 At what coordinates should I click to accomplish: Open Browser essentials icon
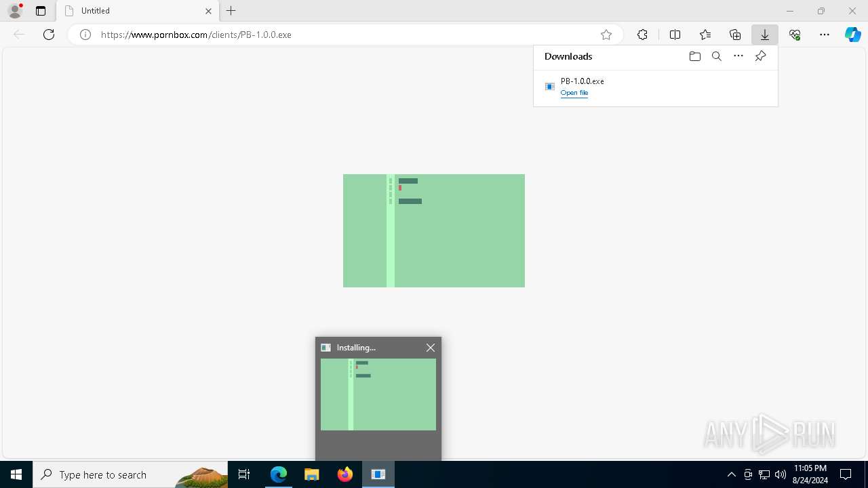[795, 35]
